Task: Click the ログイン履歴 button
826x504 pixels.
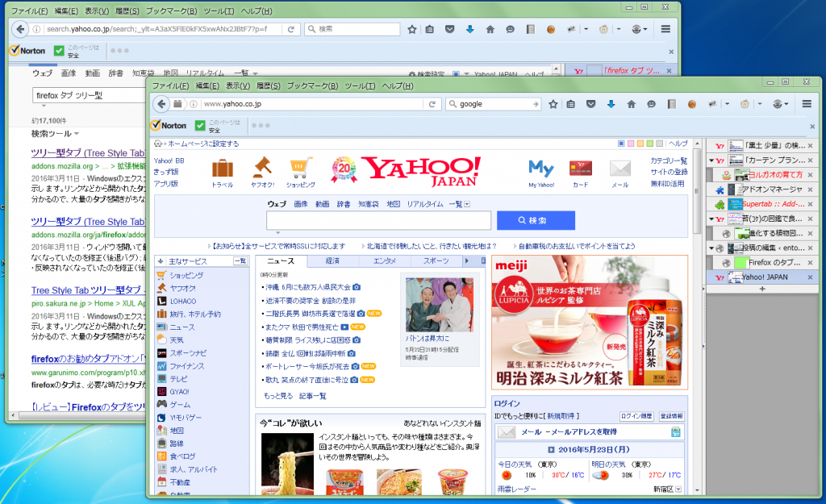Action: click(x=636, y=416)
